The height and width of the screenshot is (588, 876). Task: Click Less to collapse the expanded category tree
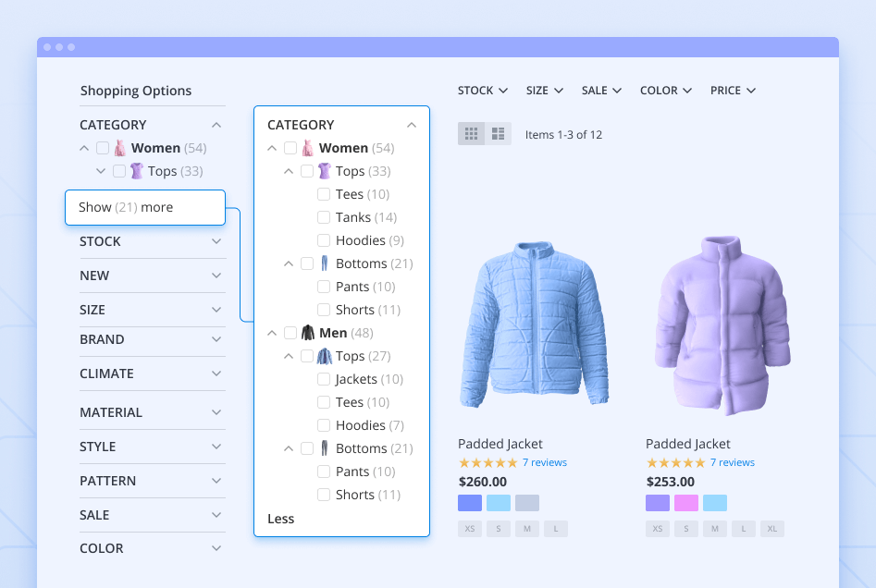pyautogui.click(x=280, y=519)
